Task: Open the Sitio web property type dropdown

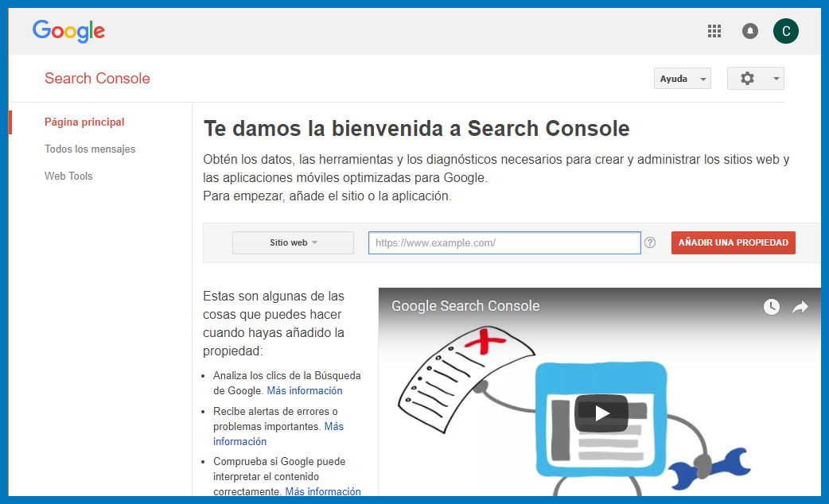Action: click(x=293, y=242)
